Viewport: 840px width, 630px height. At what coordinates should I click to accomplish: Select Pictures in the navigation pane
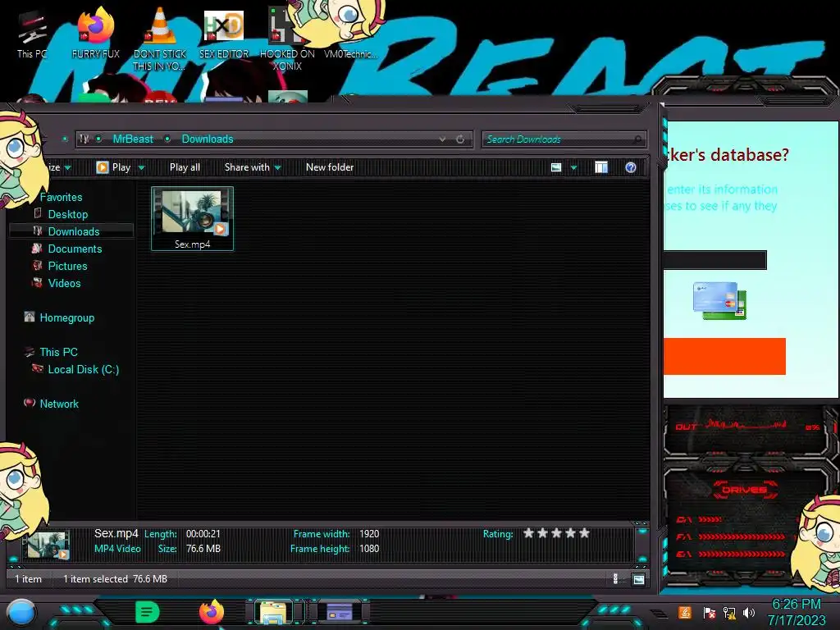pos(67,266)
